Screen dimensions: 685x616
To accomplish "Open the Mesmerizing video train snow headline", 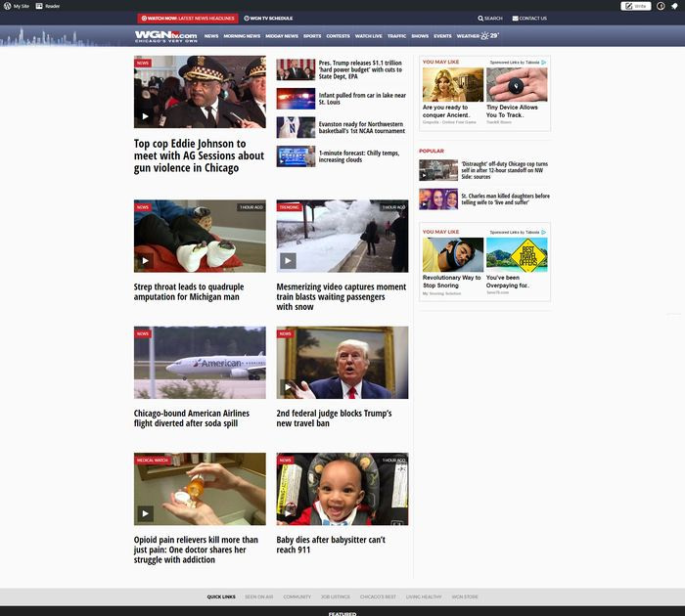I will [342, 297].
